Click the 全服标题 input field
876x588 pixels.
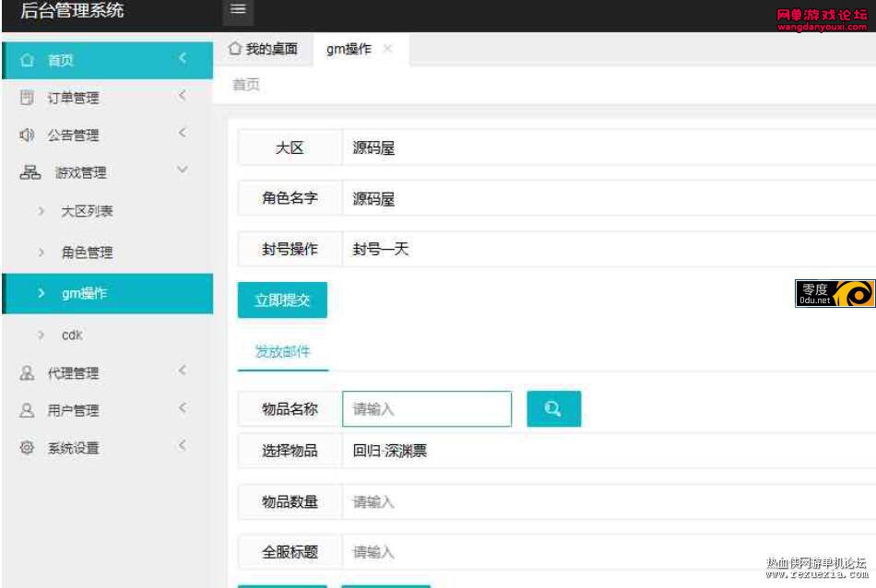[609, 552]
